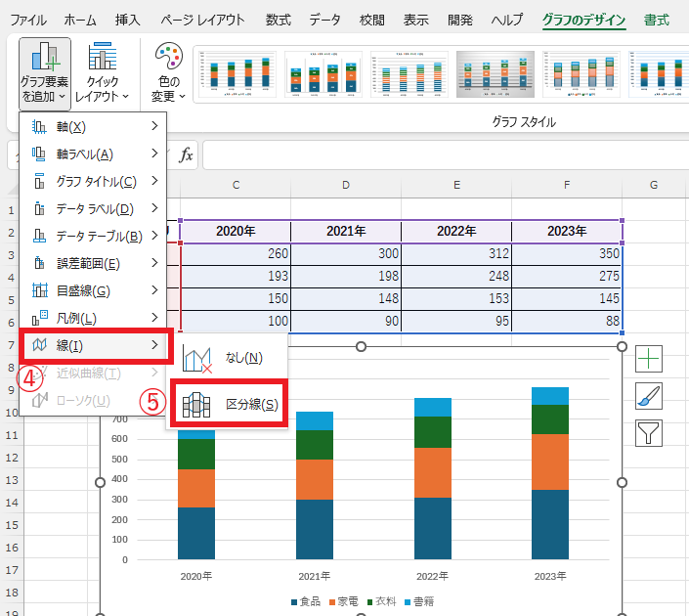Click the 線(I) menu icon
Image resolution: width=689 pixels, height=616 pixels.
click(x=39, y=345)
